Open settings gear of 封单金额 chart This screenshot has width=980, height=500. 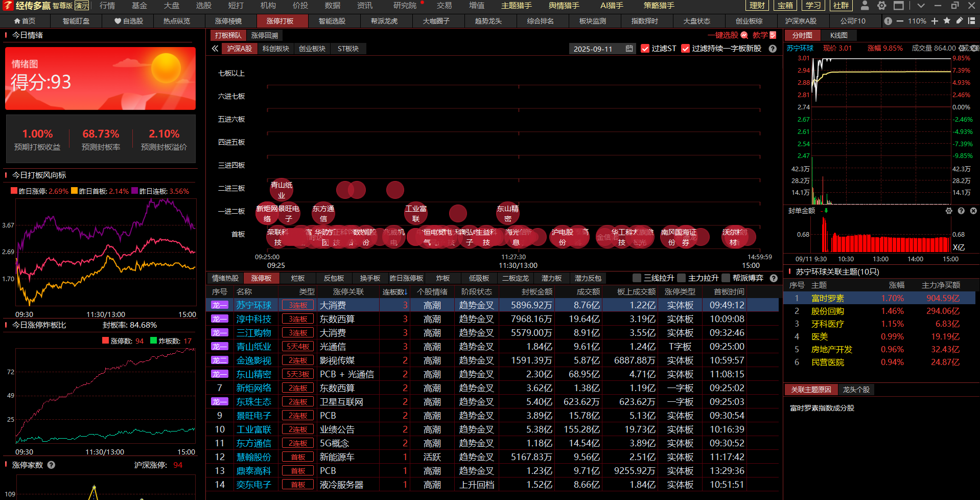point(949,211)
